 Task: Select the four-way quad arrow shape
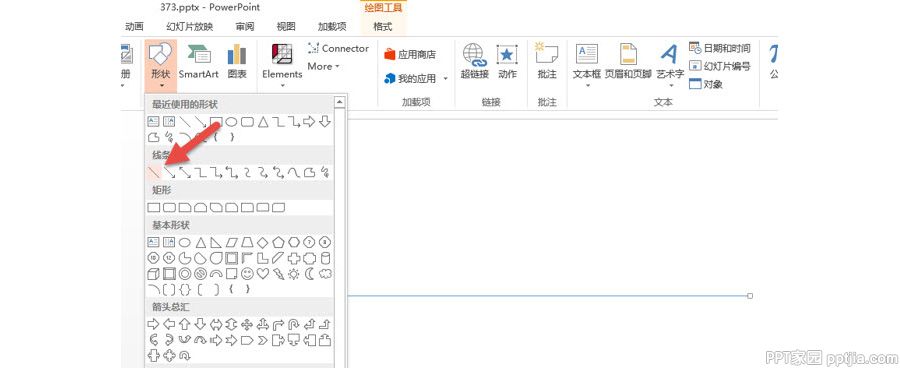pos(247,324)
